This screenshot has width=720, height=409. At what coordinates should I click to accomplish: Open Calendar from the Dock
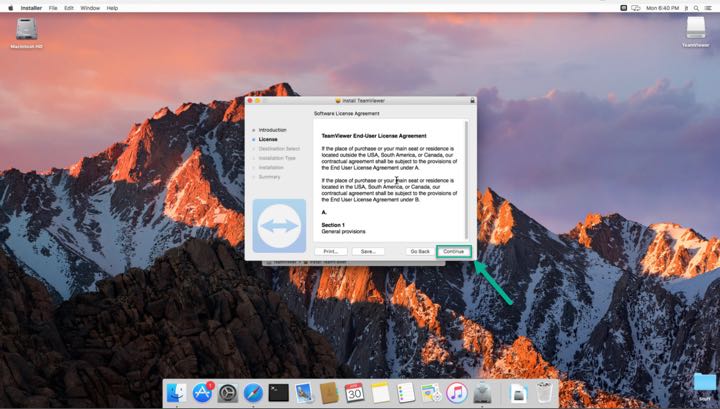[x=354, y=393]
